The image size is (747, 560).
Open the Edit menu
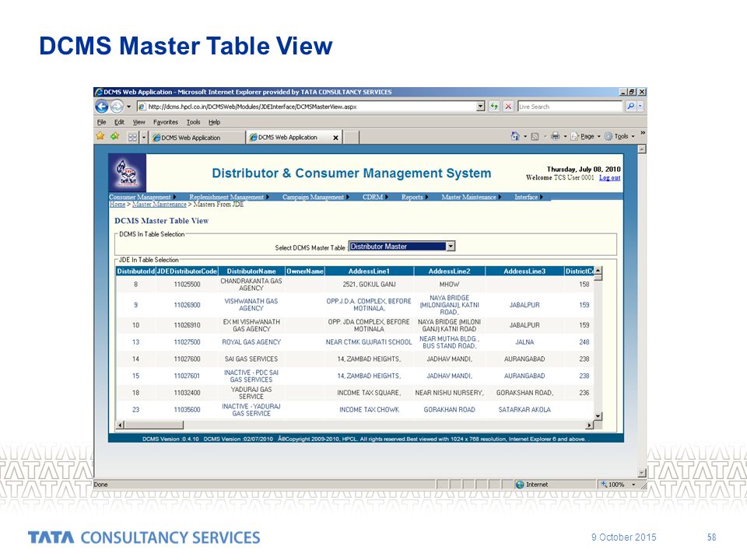(119, 122)
